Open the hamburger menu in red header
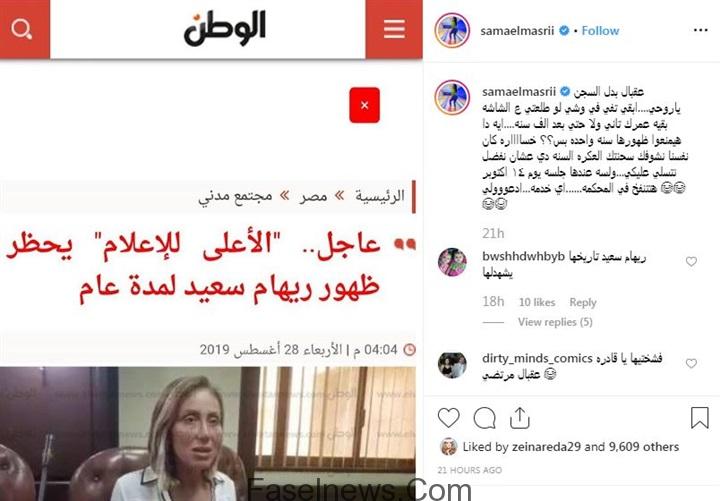This screenshot has width=720, height=501. (x=394, y=29)
